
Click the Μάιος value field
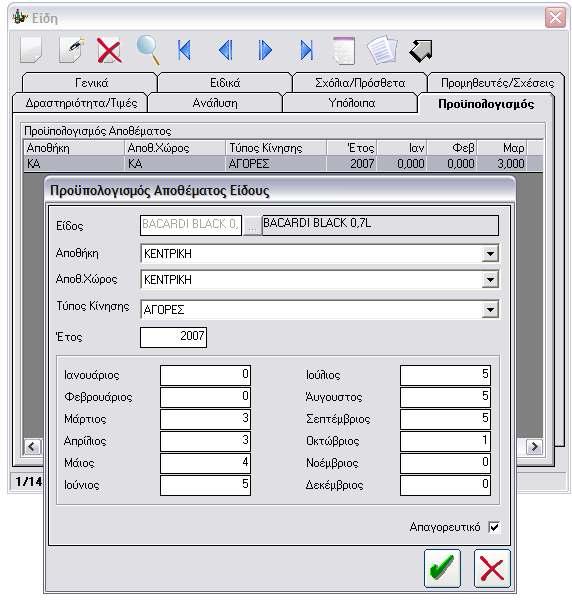pyautogui.click(x=205, y=463)
